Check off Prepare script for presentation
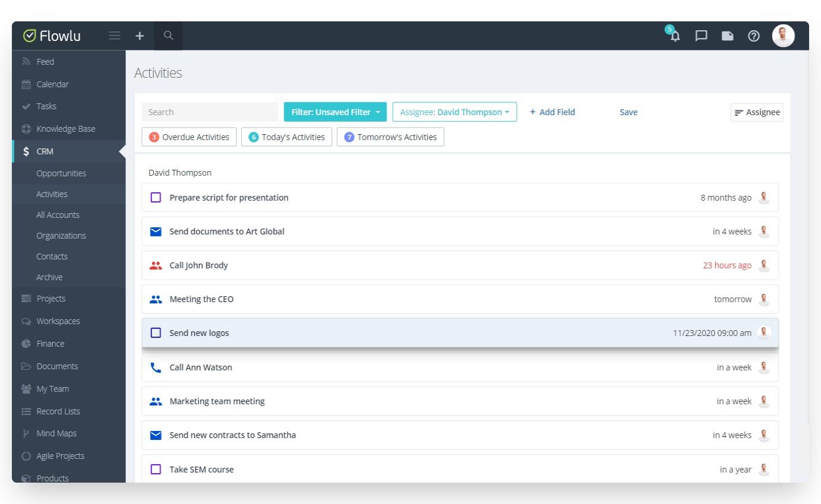The width and height of the screenshot is (821, 504). [156, 198]
